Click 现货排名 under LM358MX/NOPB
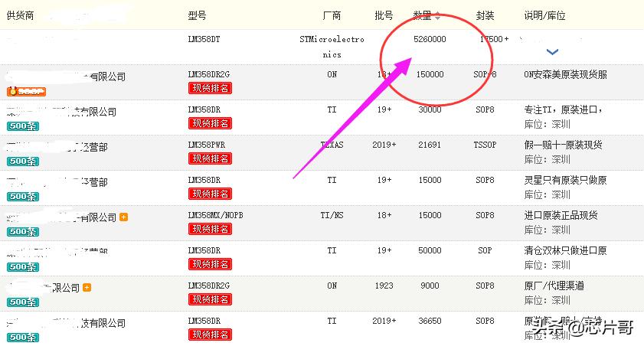The height and width of the screenshot is (346, 644). coord(210,229)
